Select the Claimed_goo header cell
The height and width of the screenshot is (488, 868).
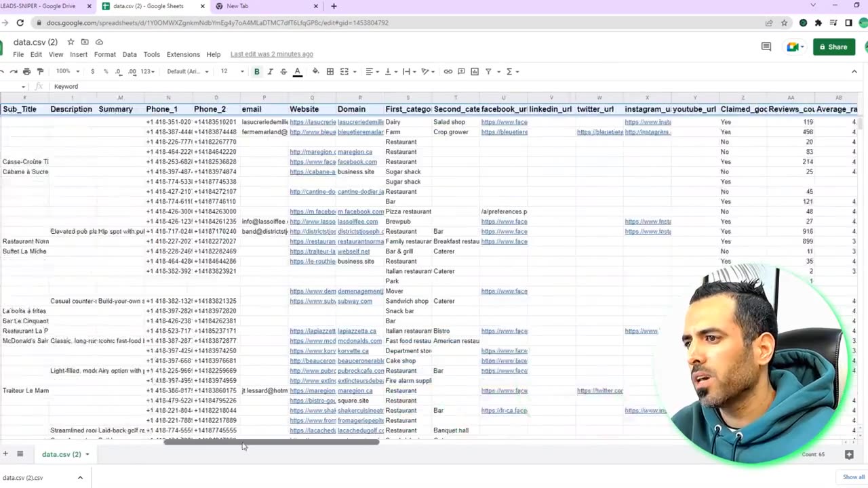[743, 109]
